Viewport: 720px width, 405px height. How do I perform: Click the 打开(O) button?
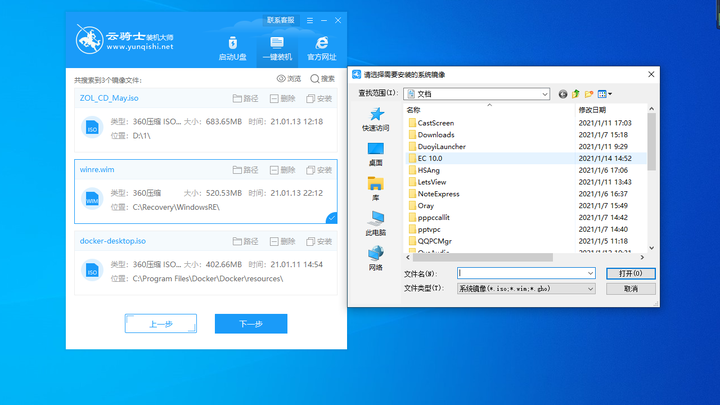[x=630, y=273]
